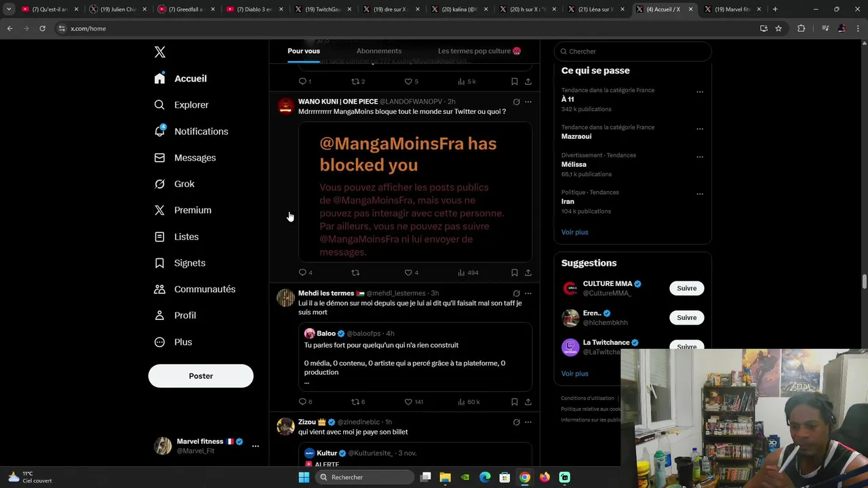The width and height of the screenshot is (868, 488).
Task: Click taskbar Rechercher search box
Action: coord(363,477)
